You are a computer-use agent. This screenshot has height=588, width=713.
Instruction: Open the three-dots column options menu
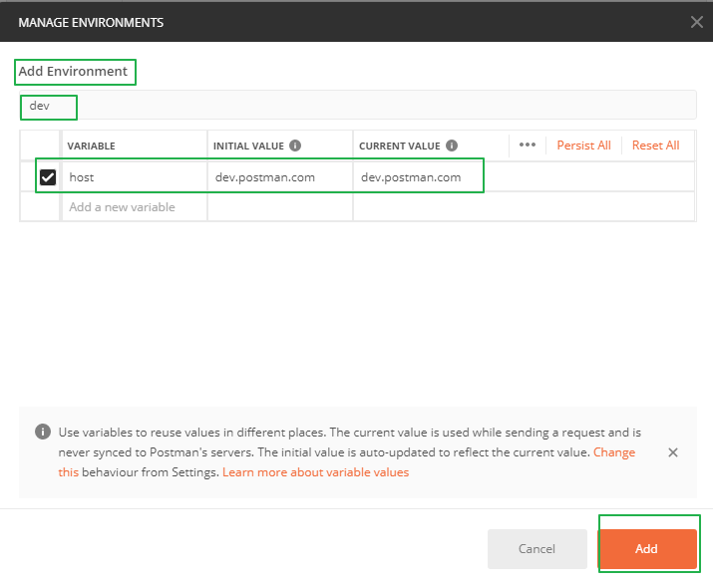tap(528, 145)
